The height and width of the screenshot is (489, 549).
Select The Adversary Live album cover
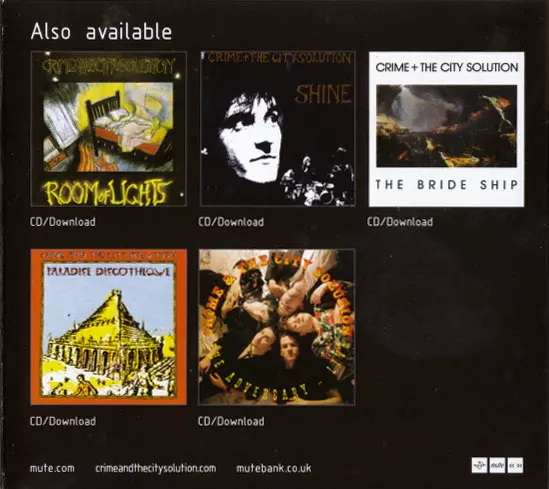pyautogui.click(x=277, y=327)
